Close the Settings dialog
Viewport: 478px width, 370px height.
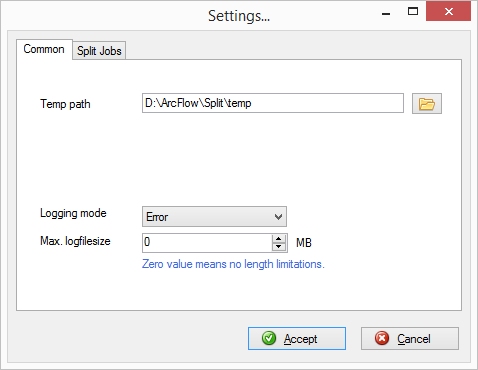point(448,11)
